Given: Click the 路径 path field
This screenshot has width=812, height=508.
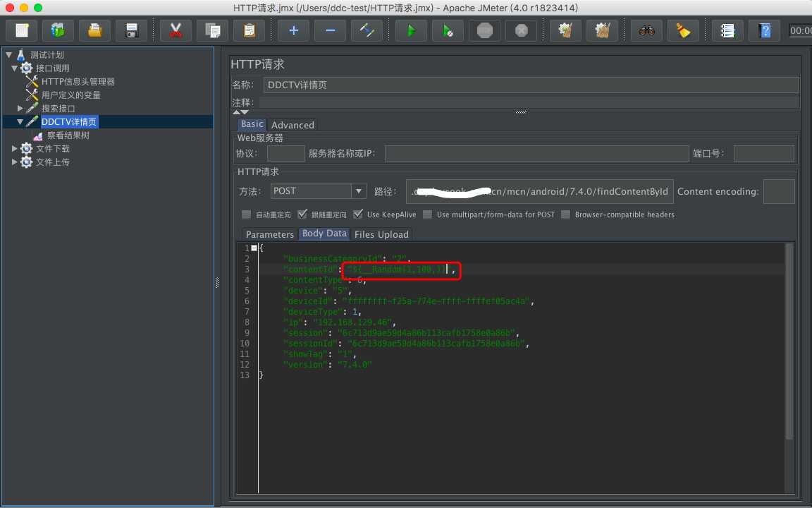Looking at the screenshot, I should pos(540,191).
